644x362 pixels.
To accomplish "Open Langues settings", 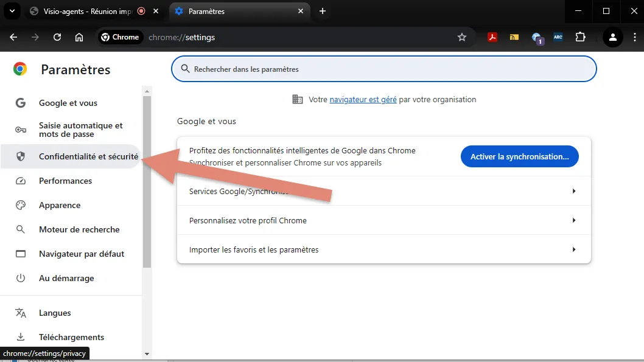I will 71,313.
